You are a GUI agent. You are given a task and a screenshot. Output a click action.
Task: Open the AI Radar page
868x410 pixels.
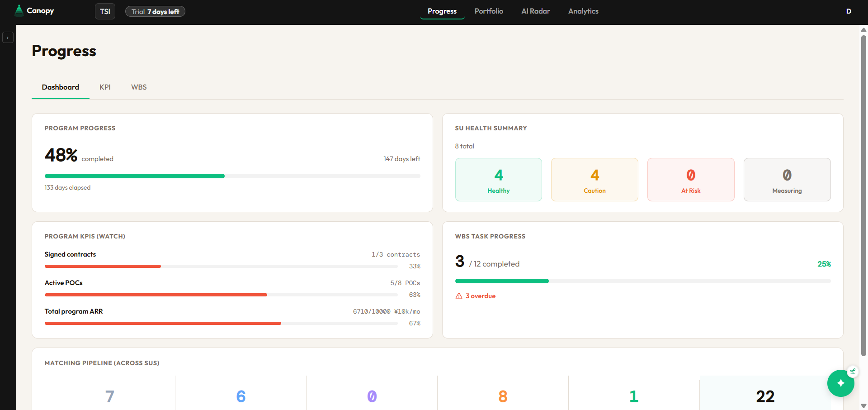click(536, 11)
